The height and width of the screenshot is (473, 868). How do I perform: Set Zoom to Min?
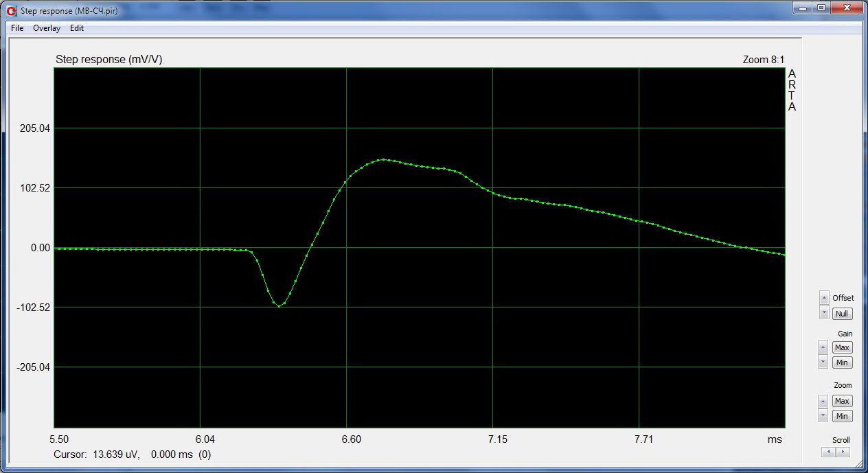(842, 416)
